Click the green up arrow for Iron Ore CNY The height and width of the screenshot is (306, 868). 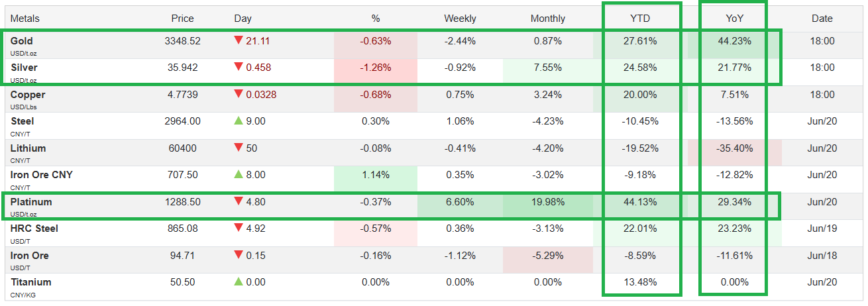pos(239,175)
